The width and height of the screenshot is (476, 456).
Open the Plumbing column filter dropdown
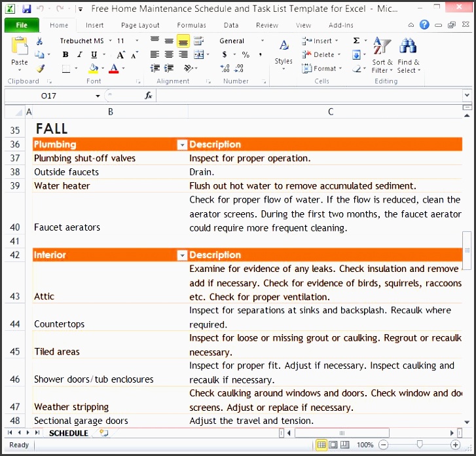182,145
